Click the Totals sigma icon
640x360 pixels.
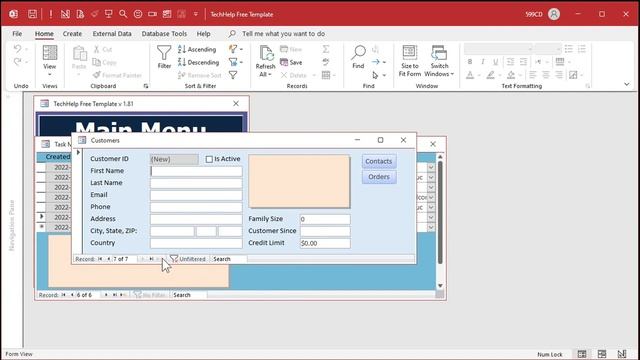326,49
